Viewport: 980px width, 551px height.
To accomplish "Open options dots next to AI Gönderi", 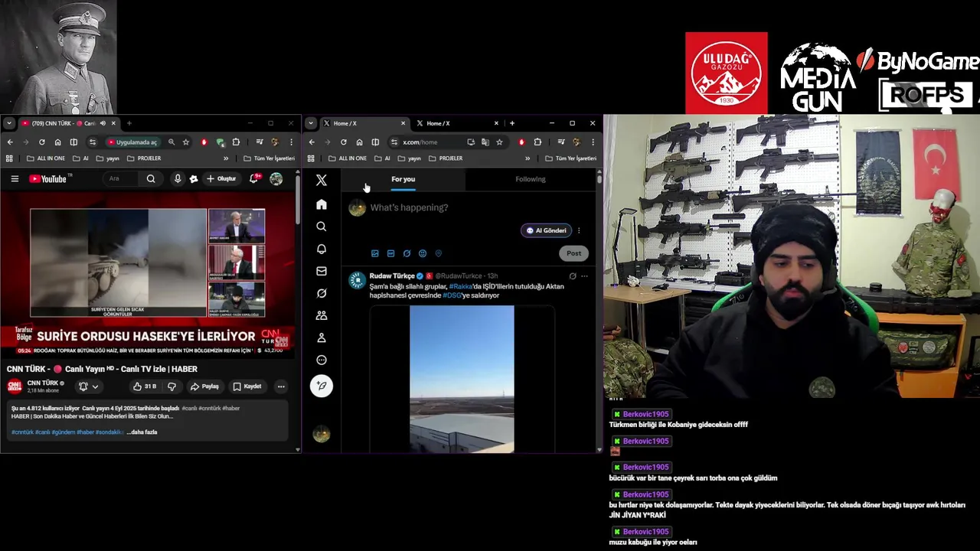I will tap(579, 230).
